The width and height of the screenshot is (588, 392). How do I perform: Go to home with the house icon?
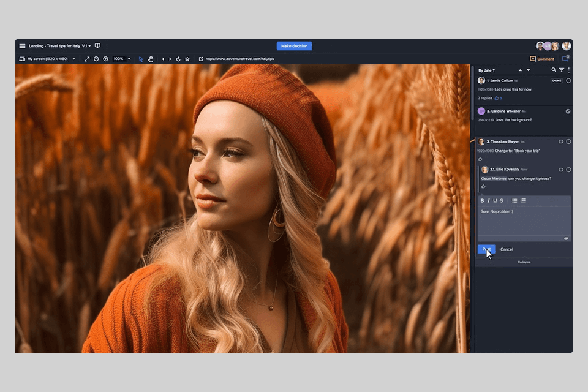(x=187, y=59)
